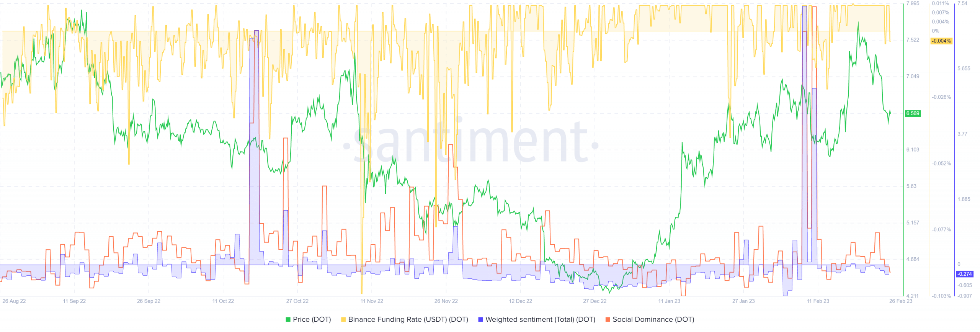Click the green Price (DOT) legend swatch
This screenshot has height=332, width=980.
[x=288, y=319]
